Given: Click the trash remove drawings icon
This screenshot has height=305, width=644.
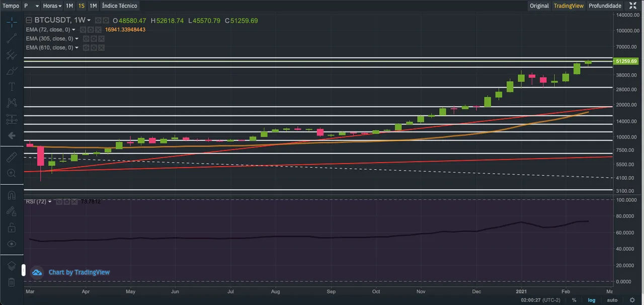Looking at the screenshot, I should point(12,282).
